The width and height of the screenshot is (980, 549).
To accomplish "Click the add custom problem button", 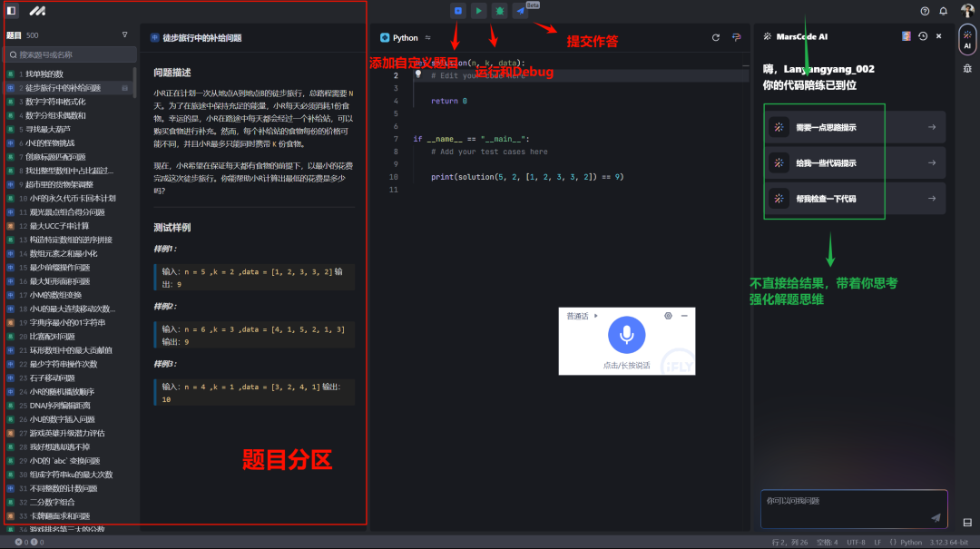I will point(458,11).
